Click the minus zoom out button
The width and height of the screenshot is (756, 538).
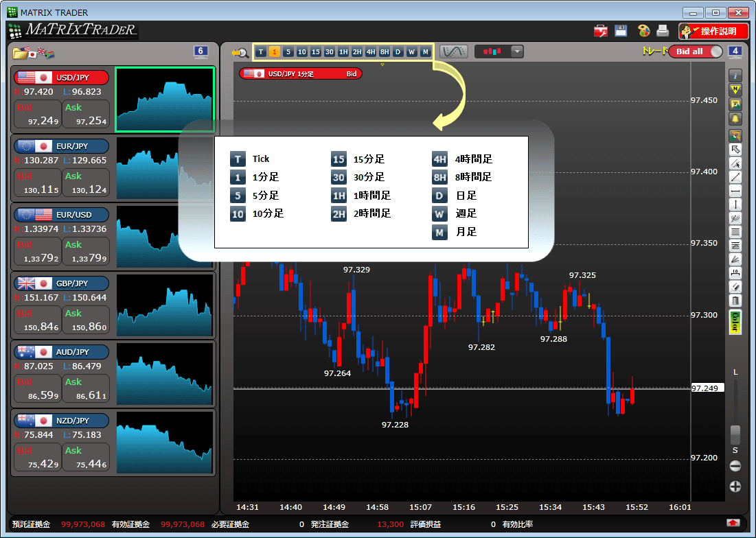(x=735, y=466)
